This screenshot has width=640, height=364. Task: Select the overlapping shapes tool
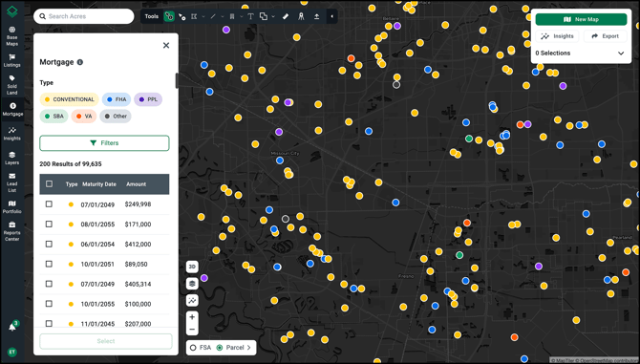264,16
